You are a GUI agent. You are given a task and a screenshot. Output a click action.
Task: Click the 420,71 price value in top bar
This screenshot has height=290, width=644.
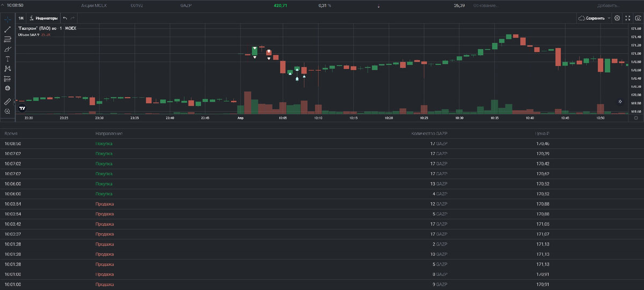281,5
